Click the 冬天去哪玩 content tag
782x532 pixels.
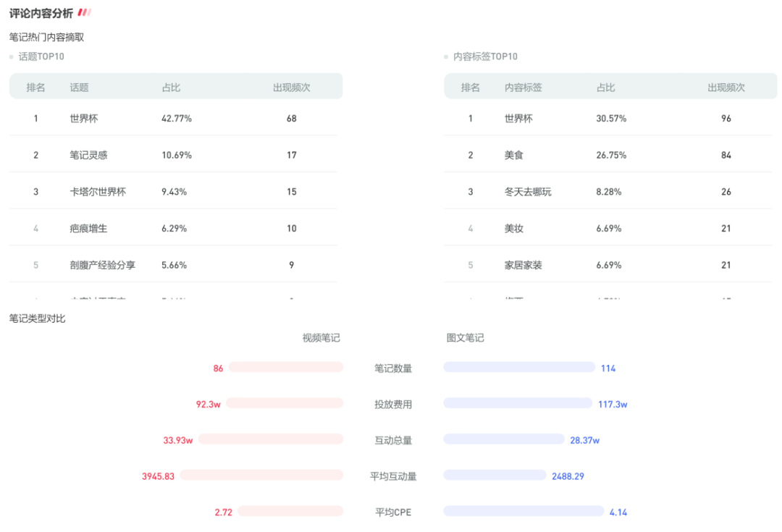(x=527, y=192)
